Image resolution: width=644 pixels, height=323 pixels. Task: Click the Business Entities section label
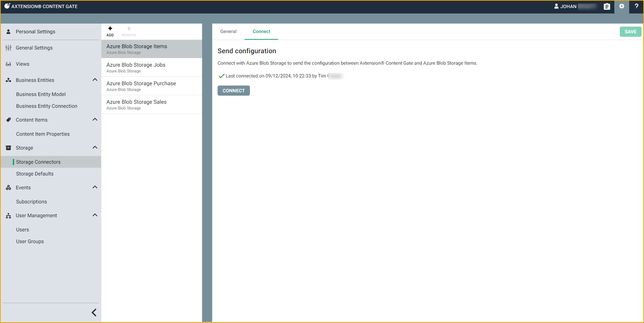tap(35, 80)
